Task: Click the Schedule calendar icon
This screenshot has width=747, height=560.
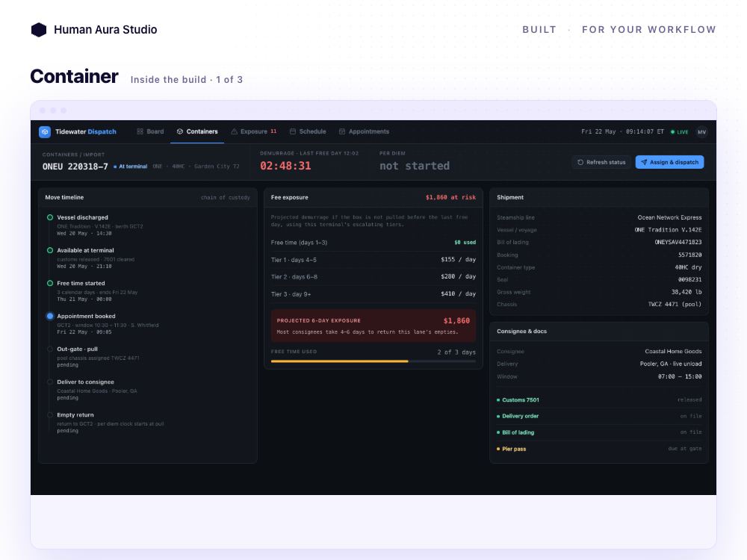Action: pos(293,131)
